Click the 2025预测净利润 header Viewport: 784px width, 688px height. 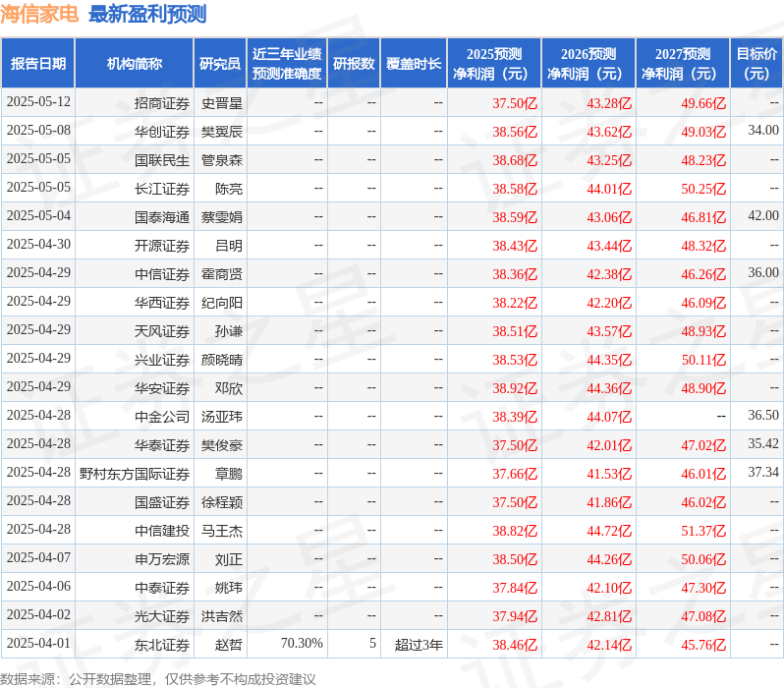[494, 64]
